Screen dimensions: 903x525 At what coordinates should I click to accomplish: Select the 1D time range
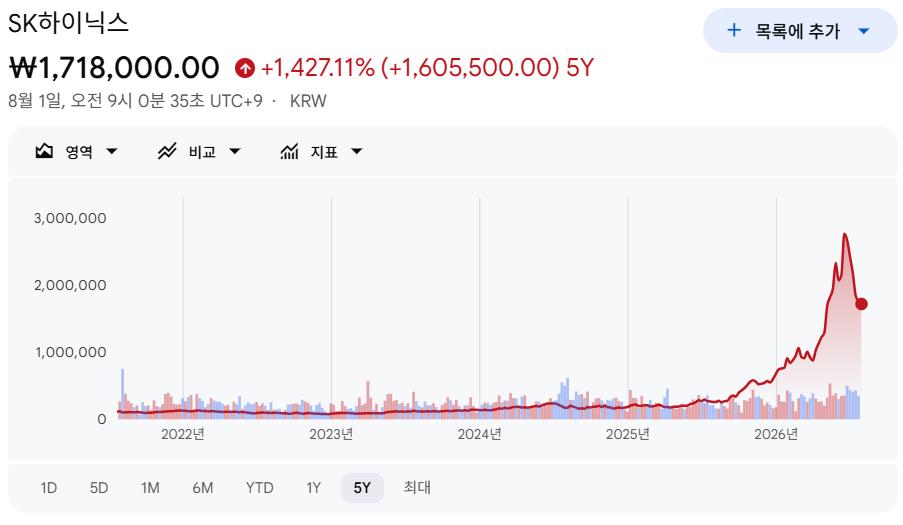click(48, 488)
